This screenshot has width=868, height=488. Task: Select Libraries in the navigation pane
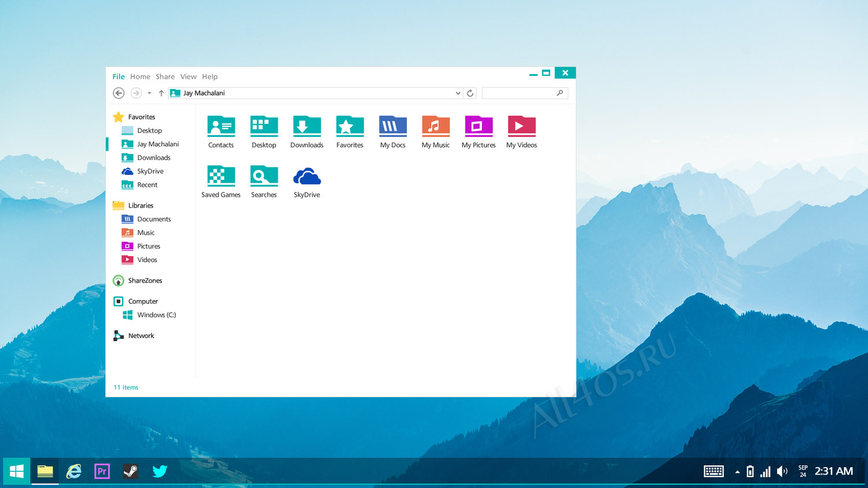(x=140, y=205)
